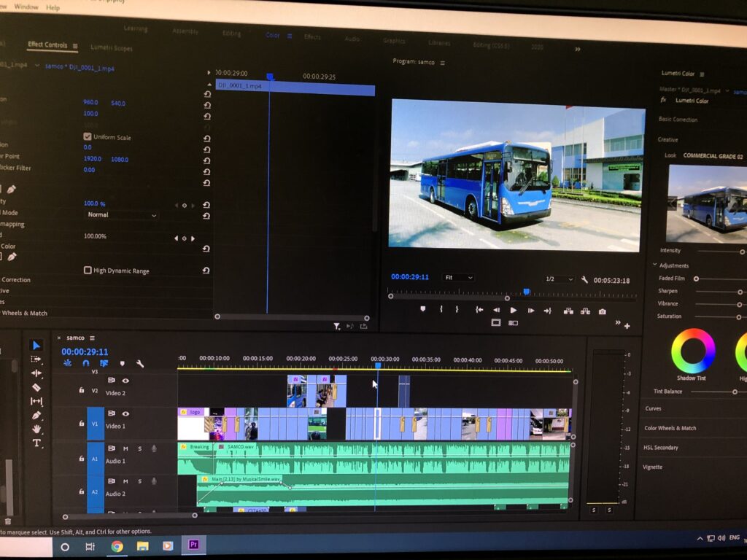This screenshot has height=560, width=747.
Task: Click the Shadow Tint color wheel
Action: [693, 351]
